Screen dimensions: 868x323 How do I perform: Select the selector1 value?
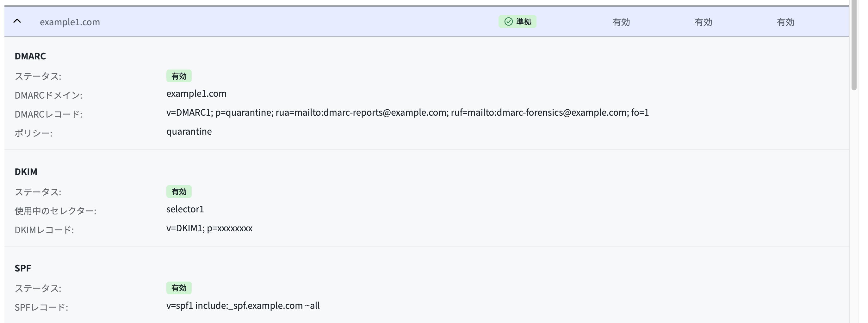[185, 209]
